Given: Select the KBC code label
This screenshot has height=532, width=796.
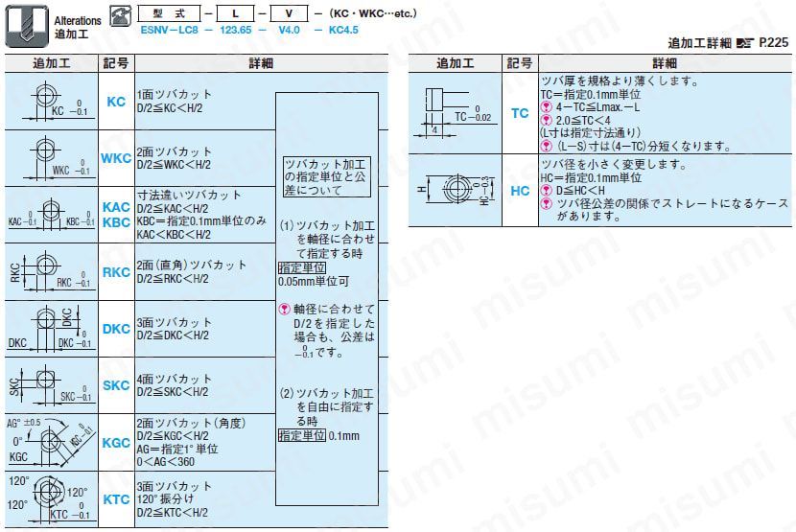Looking at the screenshot, I should coord(116,222).
